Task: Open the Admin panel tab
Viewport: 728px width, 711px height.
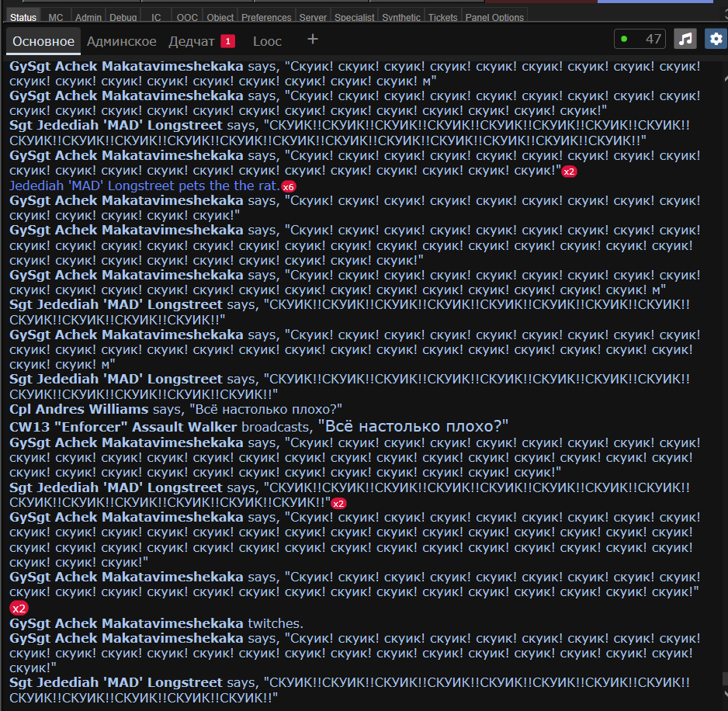Action: click(x=88, y=17)
